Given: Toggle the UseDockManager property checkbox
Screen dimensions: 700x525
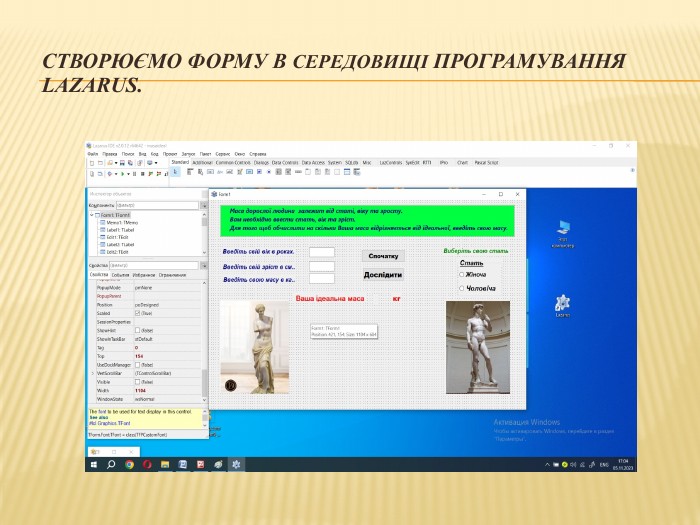Looking at the screenshot, I should coord(138,365).
